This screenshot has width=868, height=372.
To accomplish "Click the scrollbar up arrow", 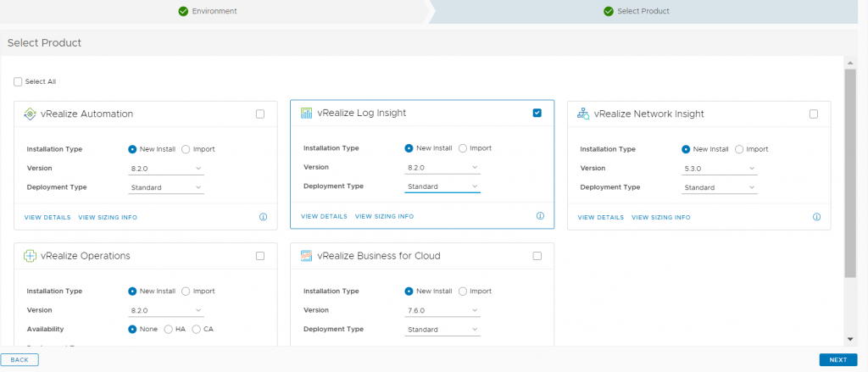I will [850, 62].
